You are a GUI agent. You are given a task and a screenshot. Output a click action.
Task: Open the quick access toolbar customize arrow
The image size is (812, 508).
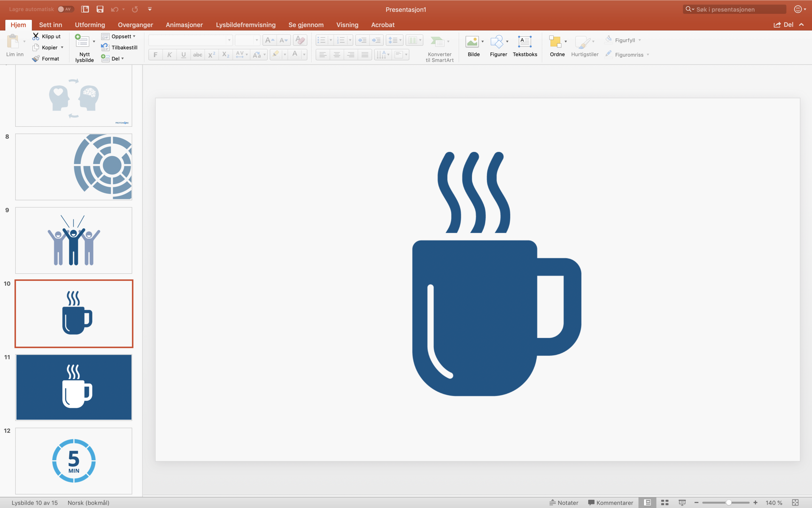(x=150, y=9)
